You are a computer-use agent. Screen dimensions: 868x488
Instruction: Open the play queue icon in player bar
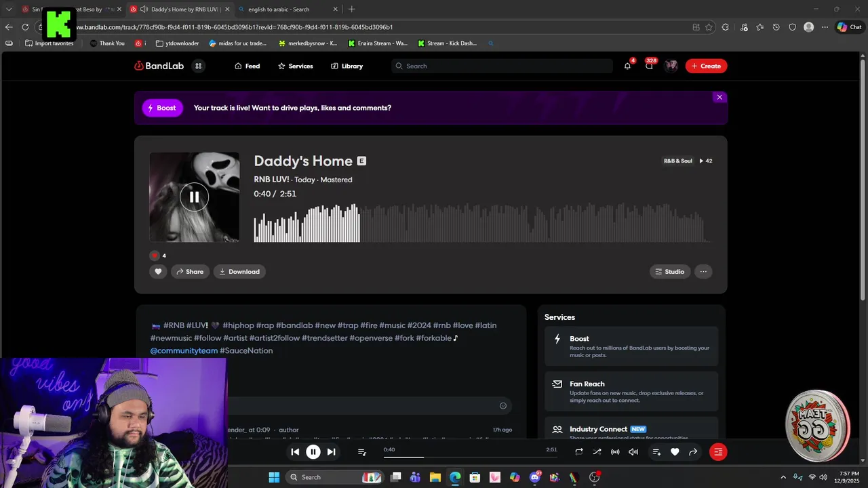click(x=361, y=452)
